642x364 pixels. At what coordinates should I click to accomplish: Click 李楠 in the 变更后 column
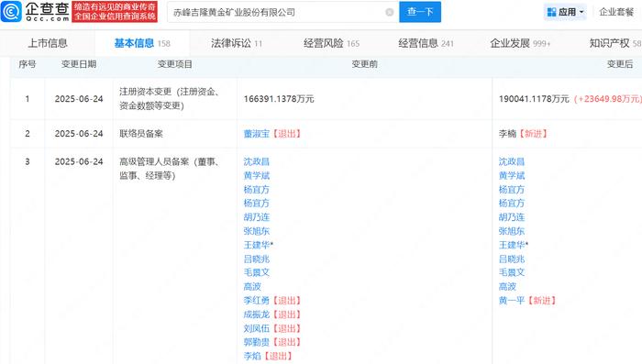coord(507,134)
